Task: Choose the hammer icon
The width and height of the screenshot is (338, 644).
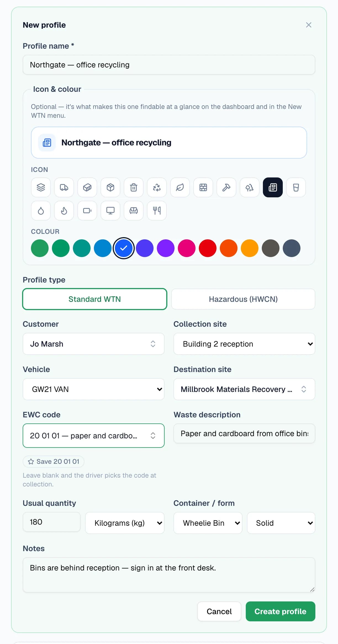Action: [x=226, y=187]
